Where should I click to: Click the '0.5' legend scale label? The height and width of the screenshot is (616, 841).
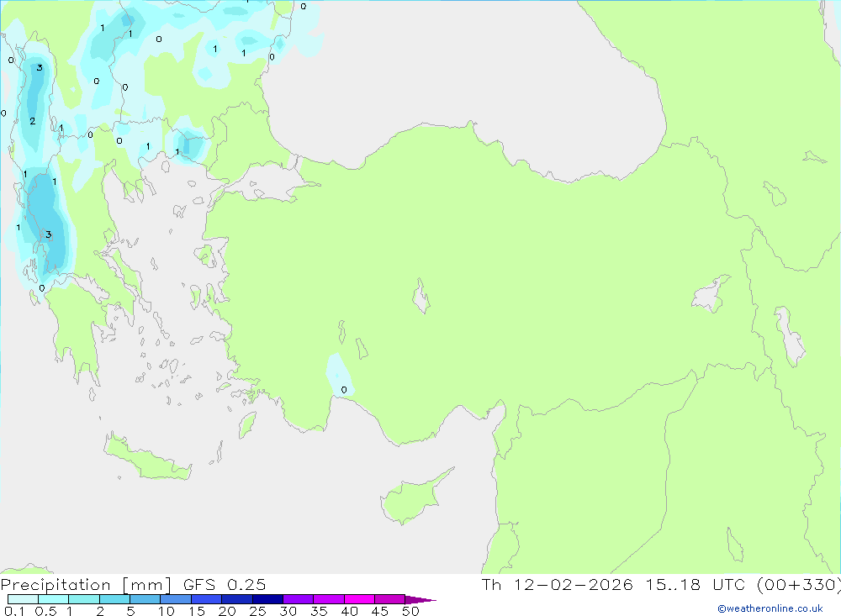[x=45, y=611]
